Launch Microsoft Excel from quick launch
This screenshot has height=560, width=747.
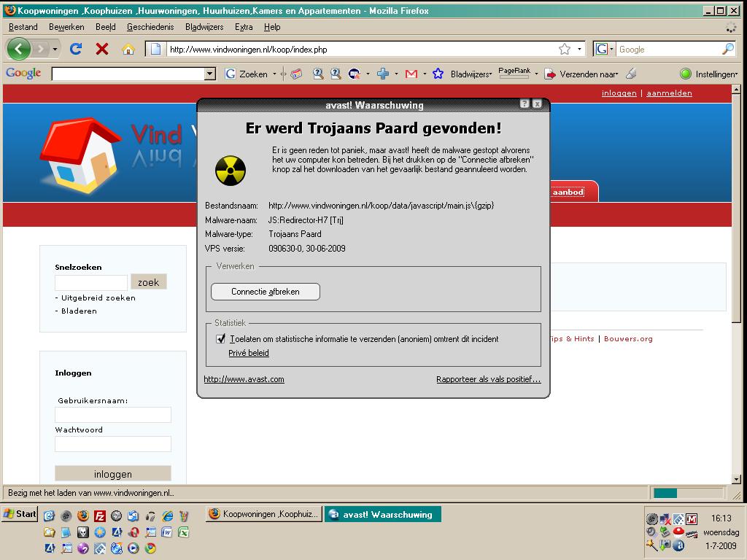click(183, 532)
